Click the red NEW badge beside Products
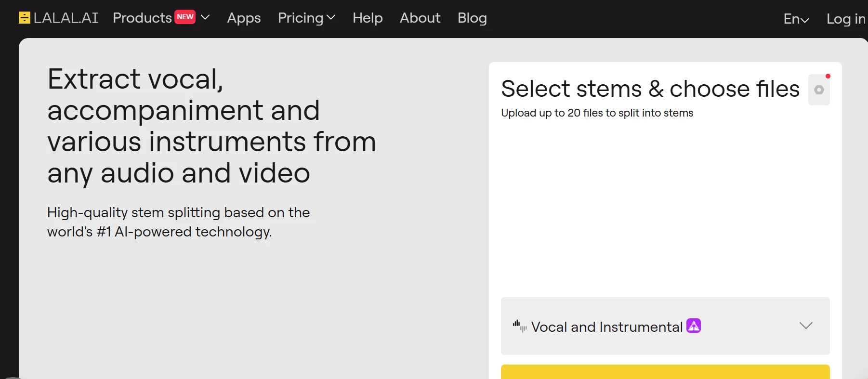 (x=185, y=17)
